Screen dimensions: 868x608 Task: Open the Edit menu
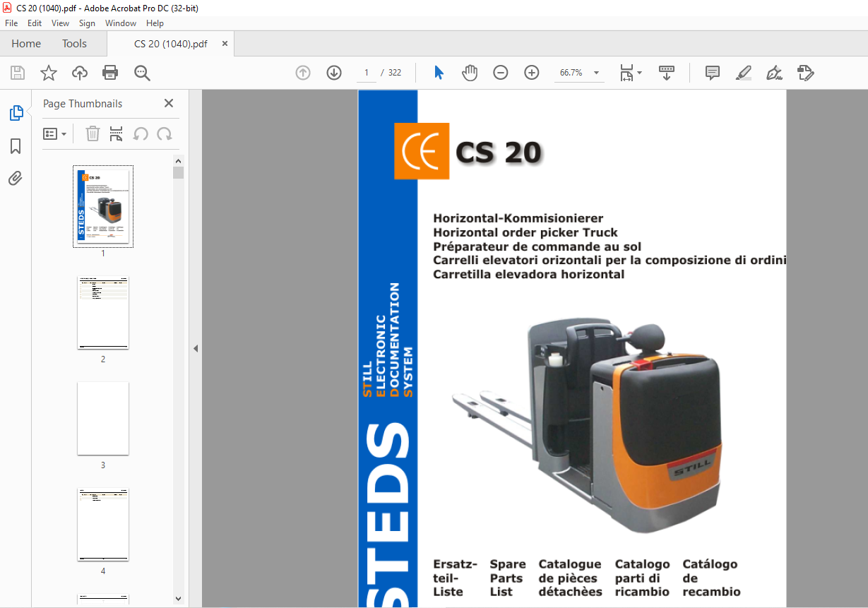[x=35, y=23]
